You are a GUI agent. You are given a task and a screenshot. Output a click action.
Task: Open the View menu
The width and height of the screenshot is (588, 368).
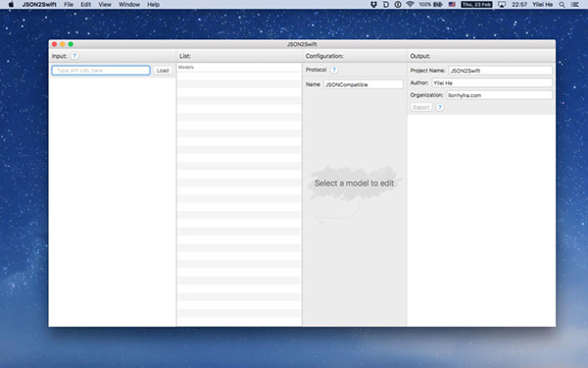[105, 5]
